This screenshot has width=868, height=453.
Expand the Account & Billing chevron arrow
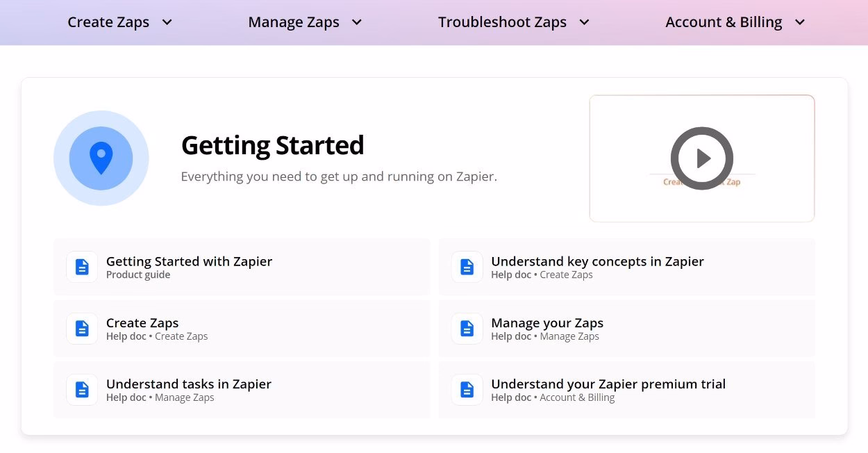(800, 22)
